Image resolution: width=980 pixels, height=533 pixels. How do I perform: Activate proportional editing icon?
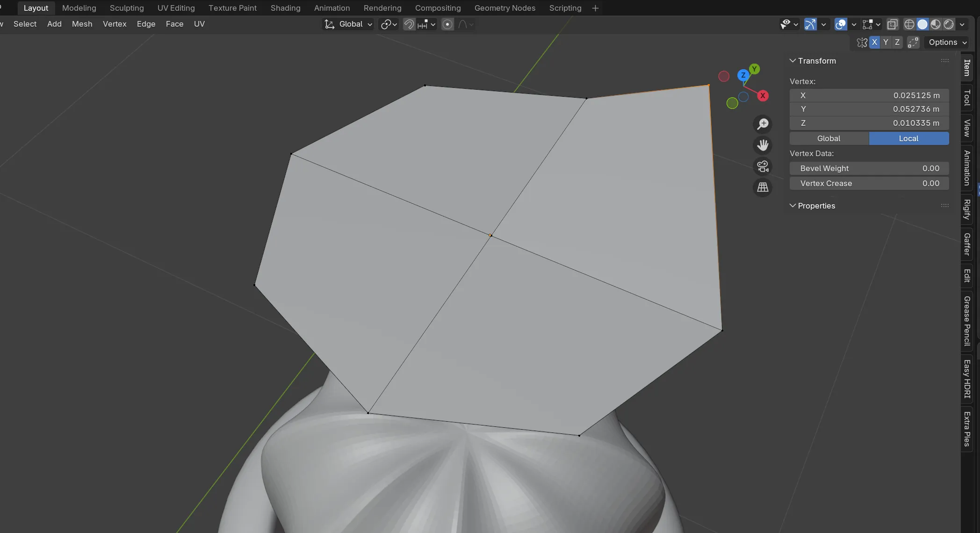447,24
